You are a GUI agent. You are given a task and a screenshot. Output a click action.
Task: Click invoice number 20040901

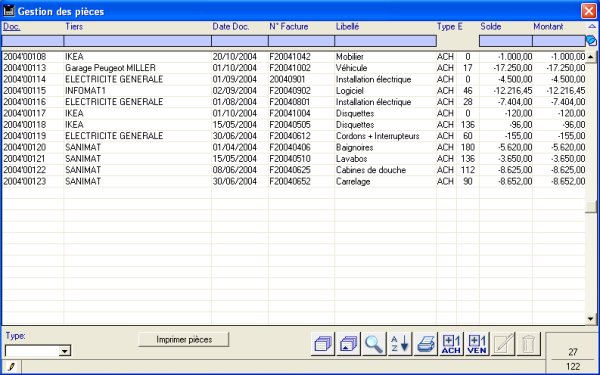coord(287,79)
